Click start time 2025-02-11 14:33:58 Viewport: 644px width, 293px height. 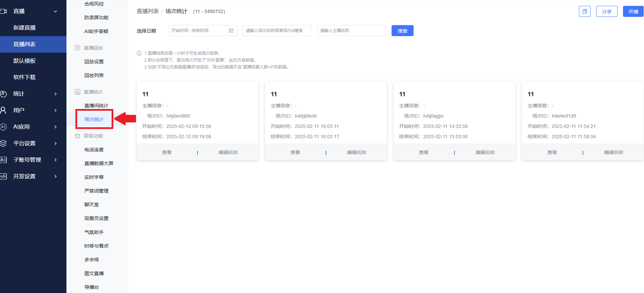pyautogui.click(x=446, y=126)
